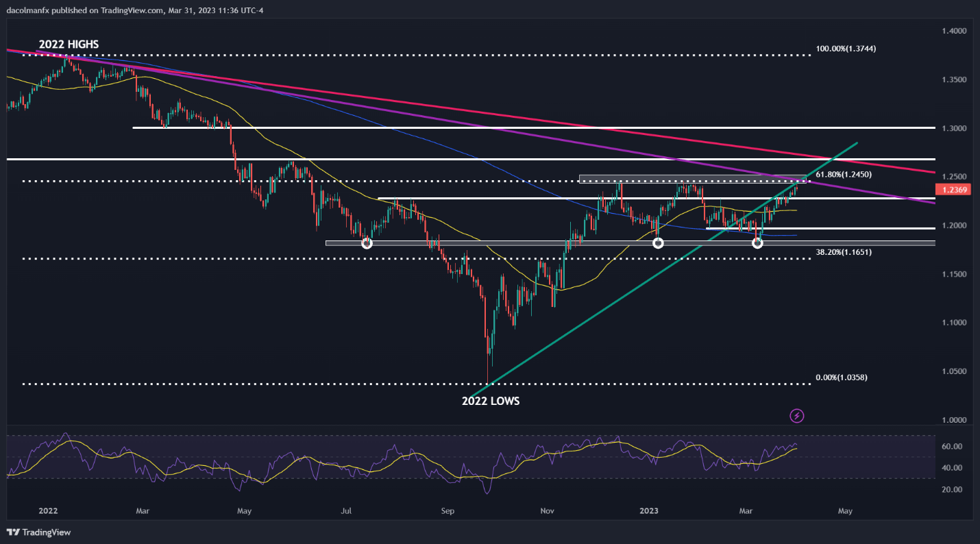The width and height of the screenshot is (980, 544).
Task: Click the 100.00%(1.3744) Fibonacci label
Action: pyautogui.click(x=846, y=49)
